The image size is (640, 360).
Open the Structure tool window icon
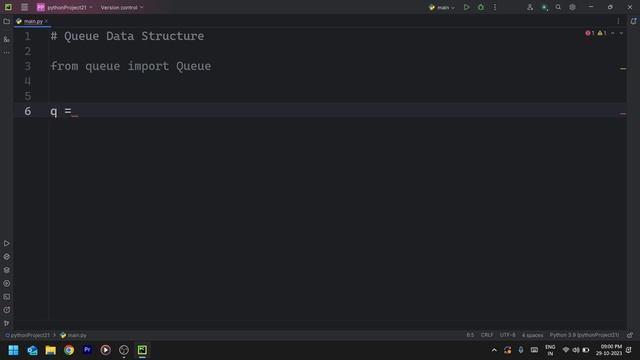7,39
